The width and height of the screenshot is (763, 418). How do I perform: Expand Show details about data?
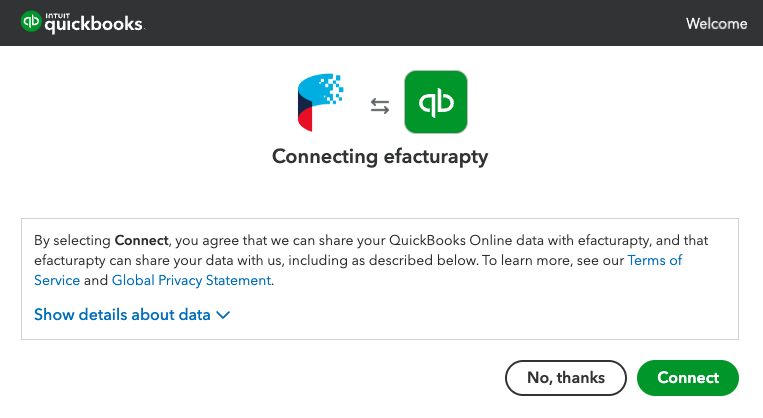(x=122, y=315)
